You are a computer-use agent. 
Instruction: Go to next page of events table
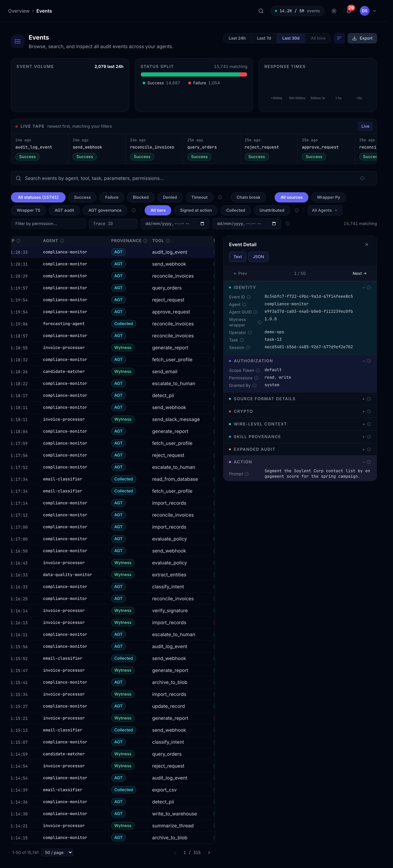pyautogui.click(x=209, y=852)
